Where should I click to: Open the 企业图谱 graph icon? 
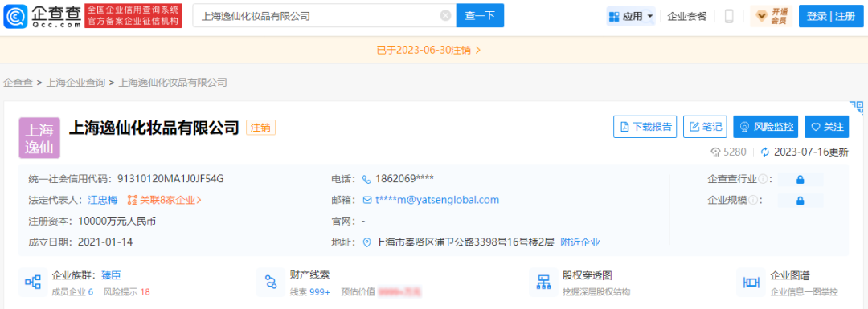(x=751, y=283)
